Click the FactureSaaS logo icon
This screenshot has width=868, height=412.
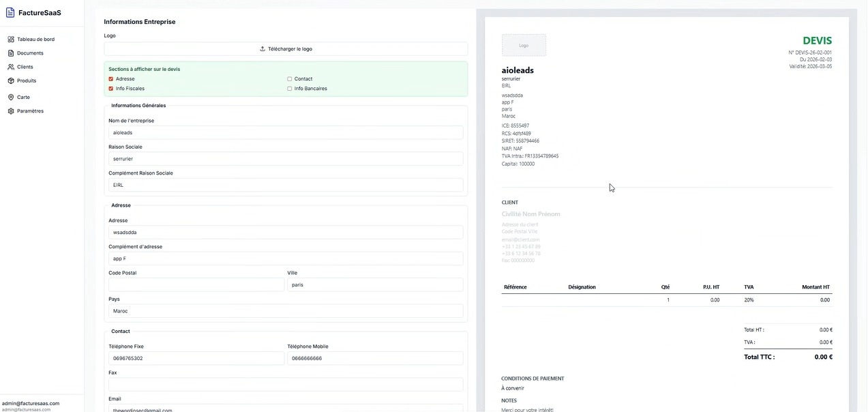(10, 12)
